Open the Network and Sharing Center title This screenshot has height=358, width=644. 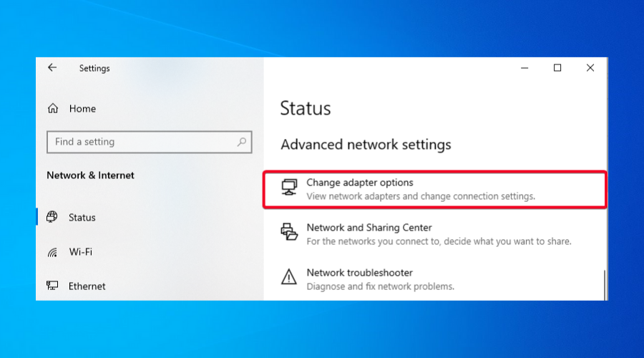point(369,228)
